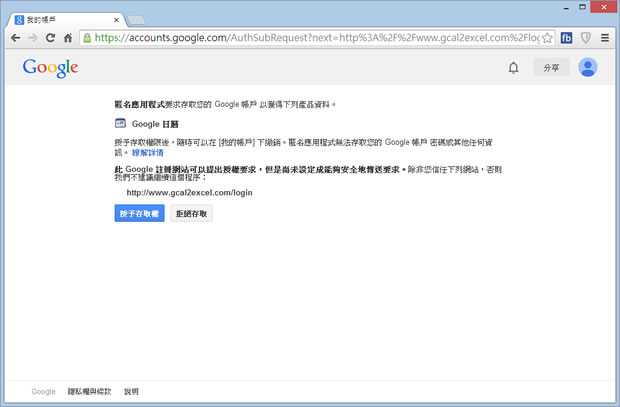Bookmark the page with the star icon

tap(547, 38)
